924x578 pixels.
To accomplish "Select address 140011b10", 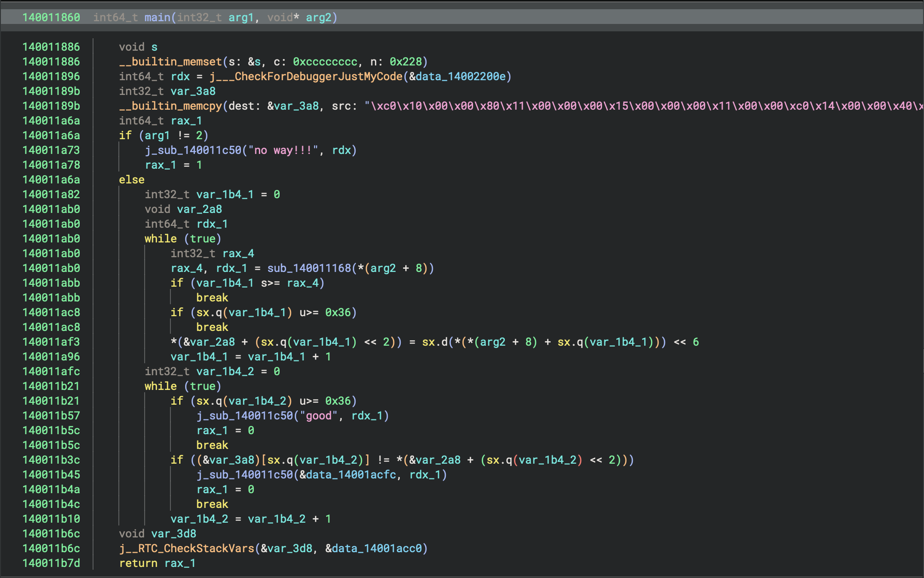I will (x=51, y=519).
